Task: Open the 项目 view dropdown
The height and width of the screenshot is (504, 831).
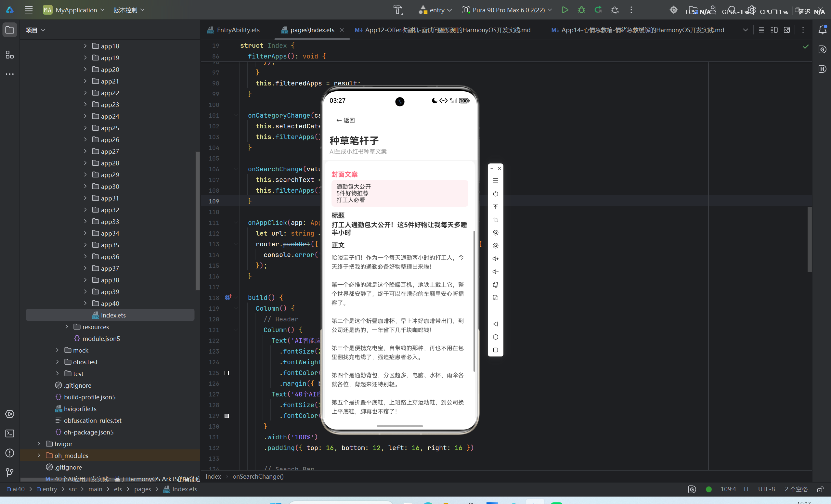Action: click(35, 30)
